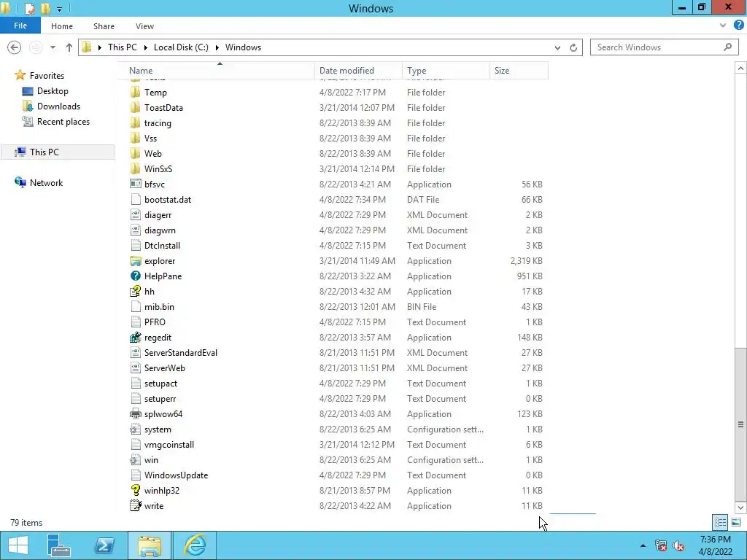The width and height of the screenshot is (747, 560).
Task: Click the system configuration settings icon
Action: 135,429
